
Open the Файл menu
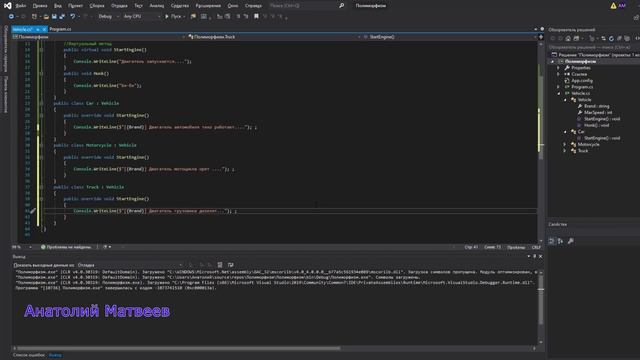tap(21, 6)
